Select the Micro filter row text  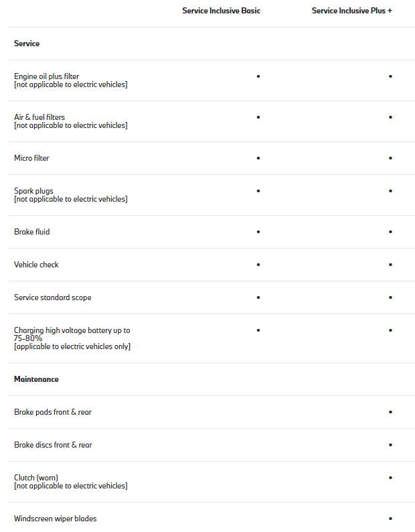pyautogui.click(x=31, y=158)
